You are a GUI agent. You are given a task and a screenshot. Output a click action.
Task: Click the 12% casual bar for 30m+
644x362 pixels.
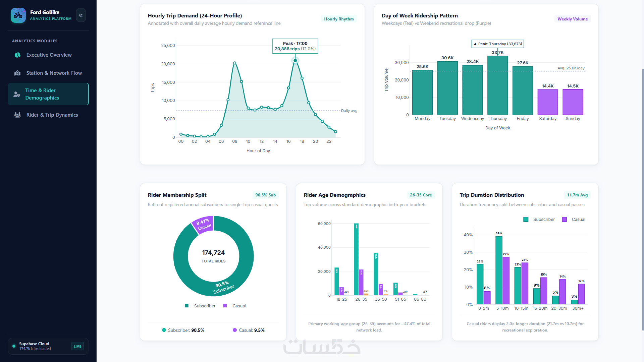click(582, 294)
